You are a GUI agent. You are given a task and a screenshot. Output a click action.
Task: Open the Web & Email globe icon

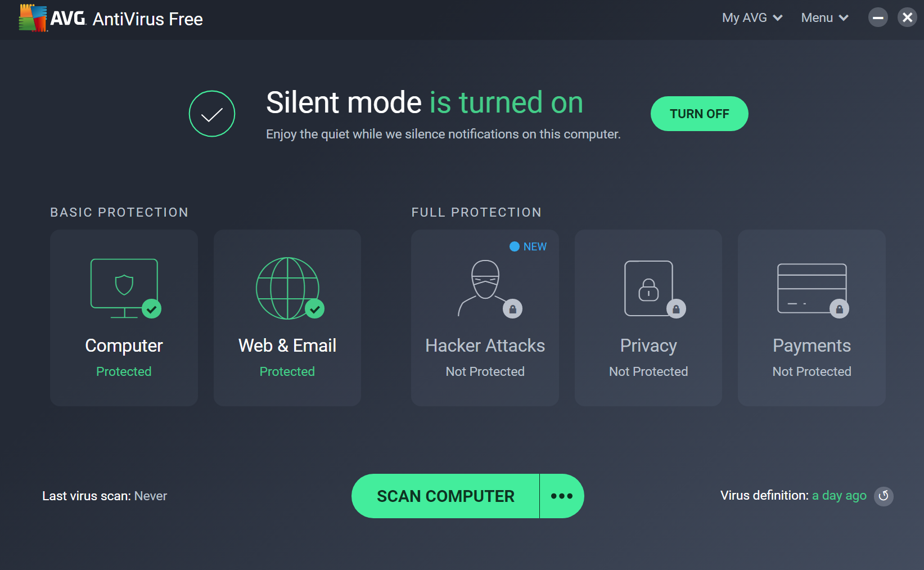coord(290,288)
